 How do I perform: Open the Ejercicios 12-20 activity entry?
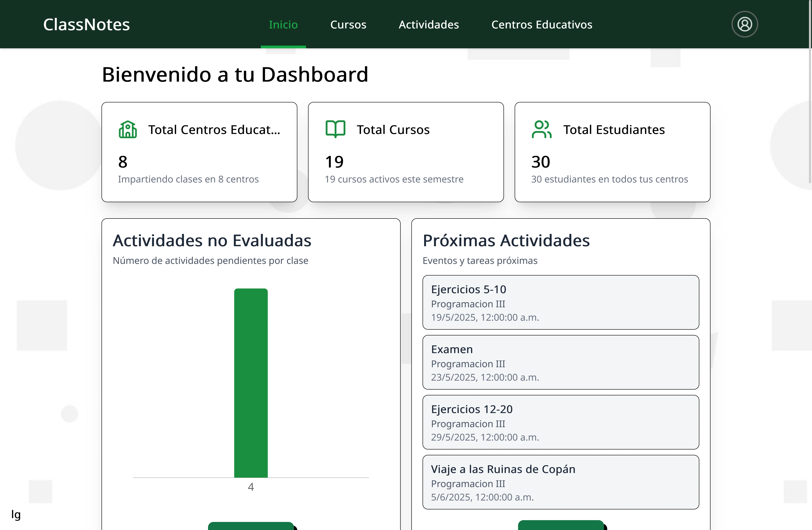coord(561,422)
